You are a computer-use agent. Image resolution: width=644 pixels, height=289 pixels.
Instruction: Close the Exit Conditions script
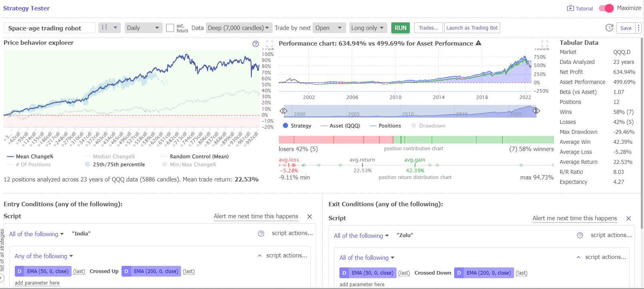pos(628,218)
